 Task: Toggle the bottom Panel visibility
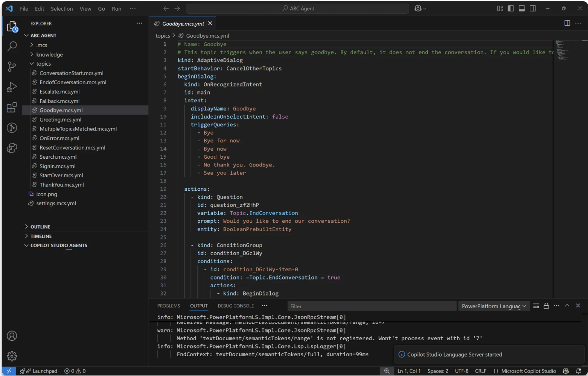[522, 8]
